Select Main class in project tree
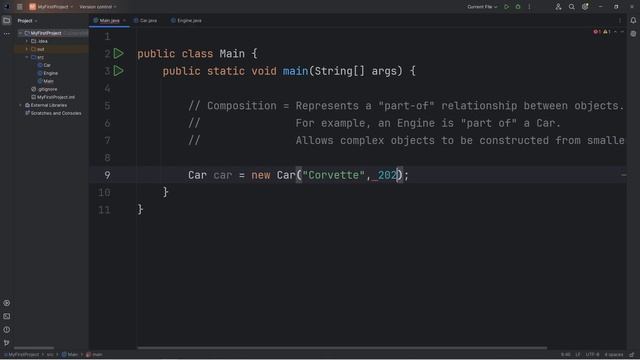This screenshot has height=360, width=640. pos(46,81)
